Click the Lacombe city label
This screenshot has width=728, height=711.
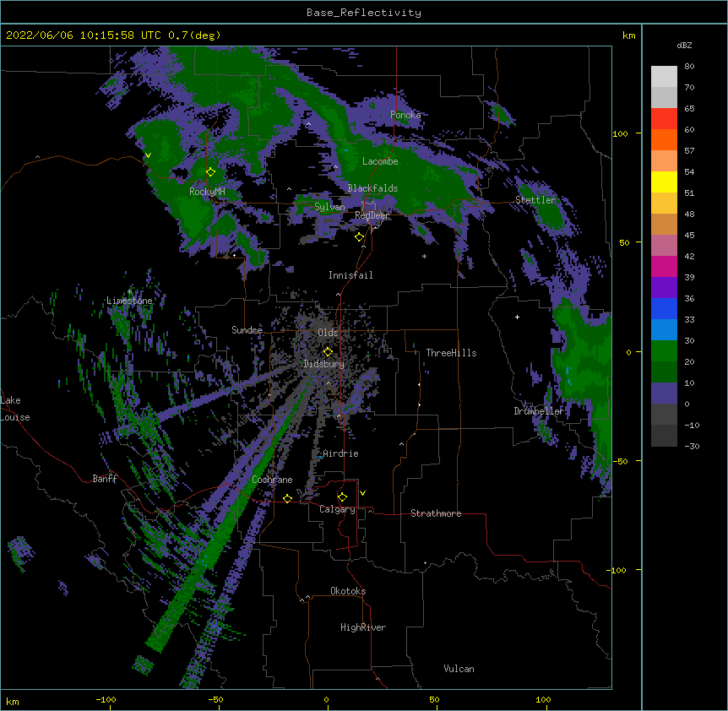click(380, 161)
